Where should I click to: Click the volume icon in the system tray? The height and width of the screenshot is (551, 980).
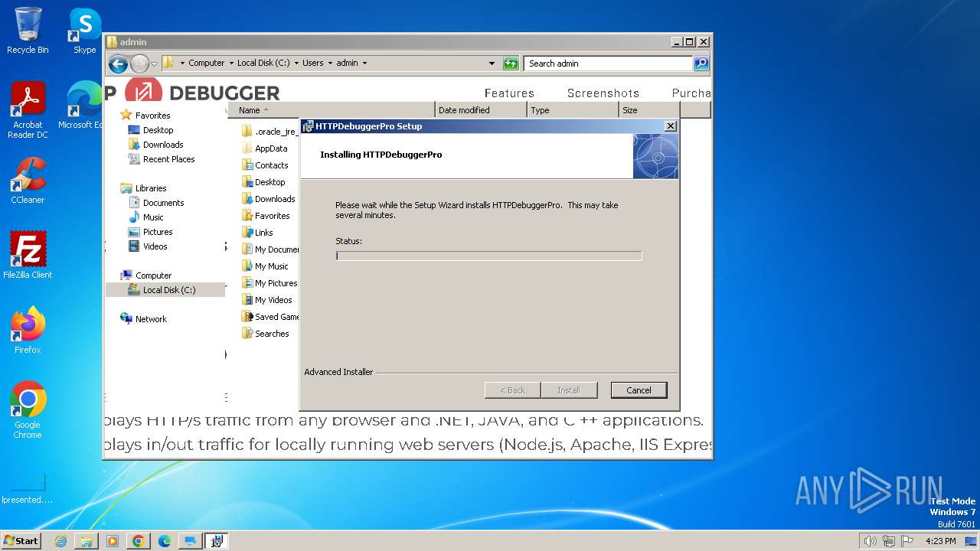click(x=870, y=541)
